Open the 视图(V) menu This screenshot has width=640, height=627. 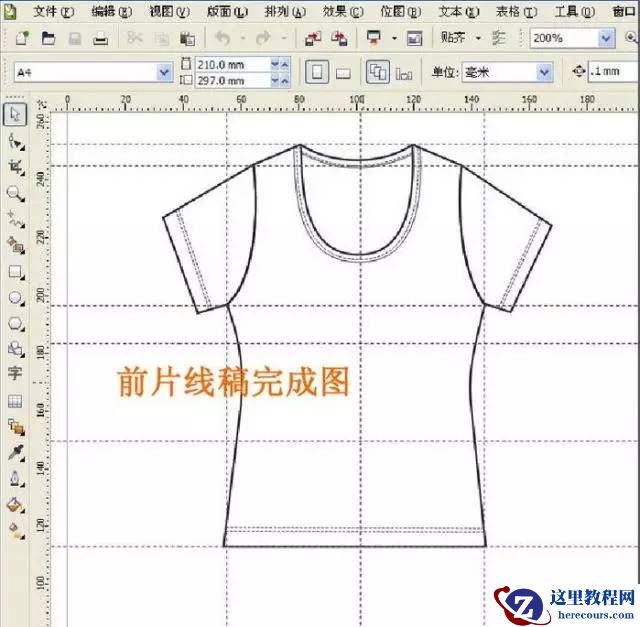click(x=169, y=11)
